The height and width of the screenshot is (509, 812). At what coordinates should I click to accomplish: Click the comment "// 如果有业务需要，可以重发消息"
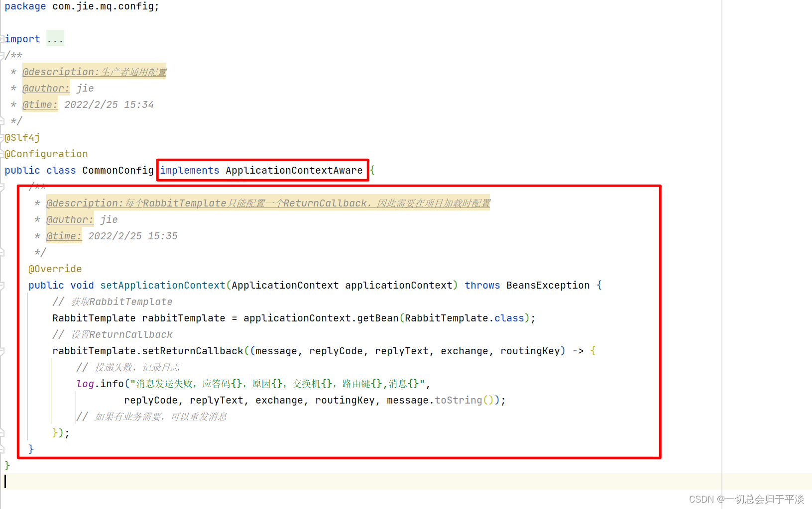click(x=152, y=416)
